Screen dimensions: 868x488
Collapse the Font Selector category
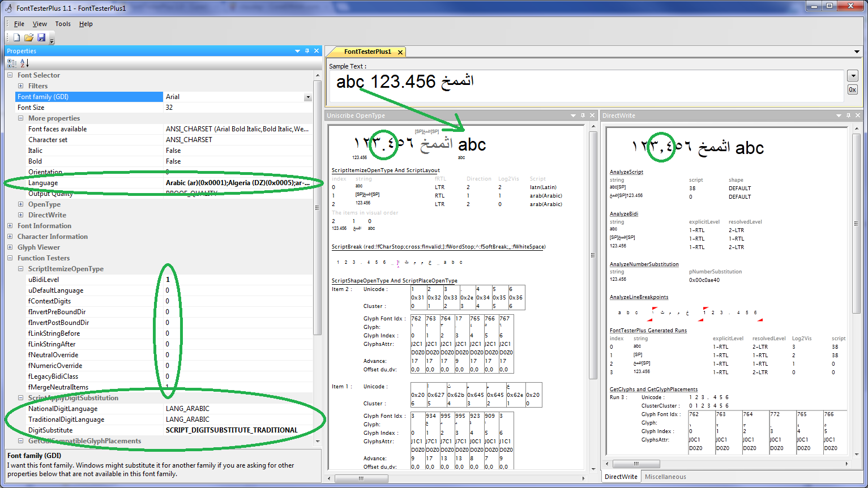[x=10, y=75]
